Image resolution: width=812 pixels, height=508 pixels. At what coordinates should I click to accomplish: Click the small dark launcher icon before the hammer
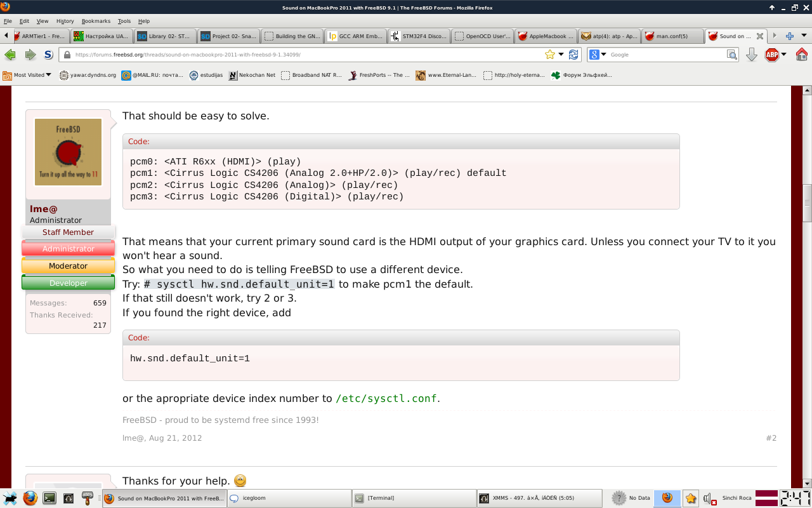(x=69, y=498)
